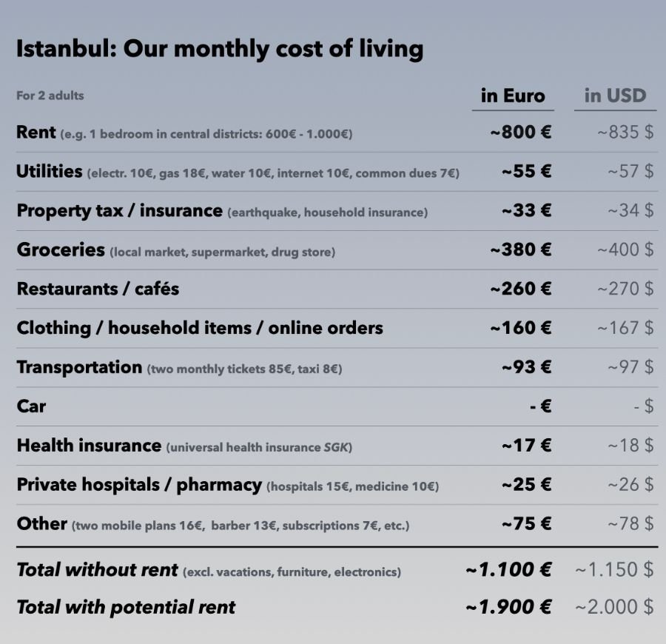The image size is (666, 644).
Task: Click the Car row label
Action: coord(31,406)
